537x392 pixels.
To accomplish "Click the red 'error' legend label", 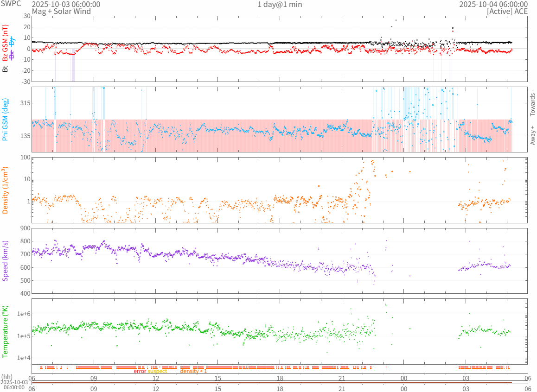I will [140, 371].
